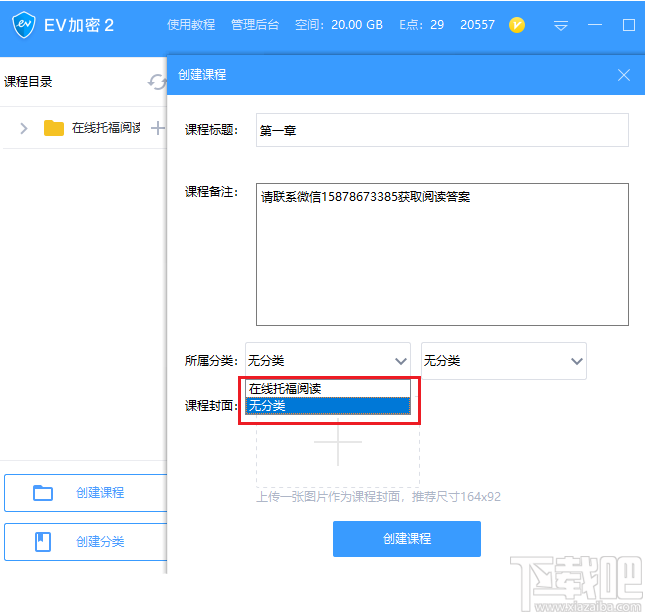Image resolution: width=645 pixels, height=612 pixels.
Task: Click the sidebar 创建课程 button
Action: coord(86,493)
